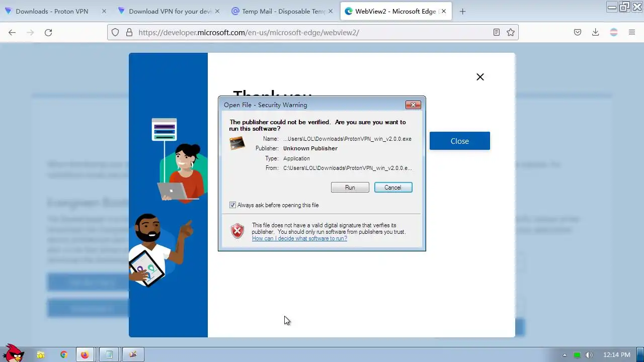Click the site padlock icon
644x362 pixels.
point(129,32)
